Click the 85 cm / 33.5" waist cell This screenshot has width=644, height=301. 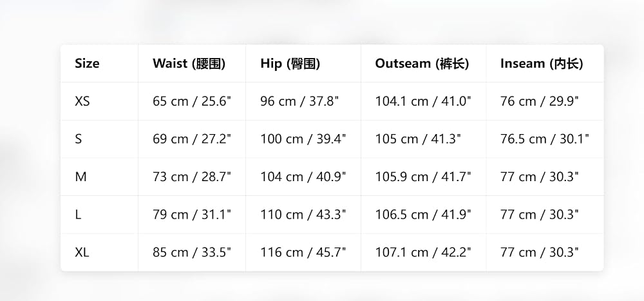coord(192,253)
